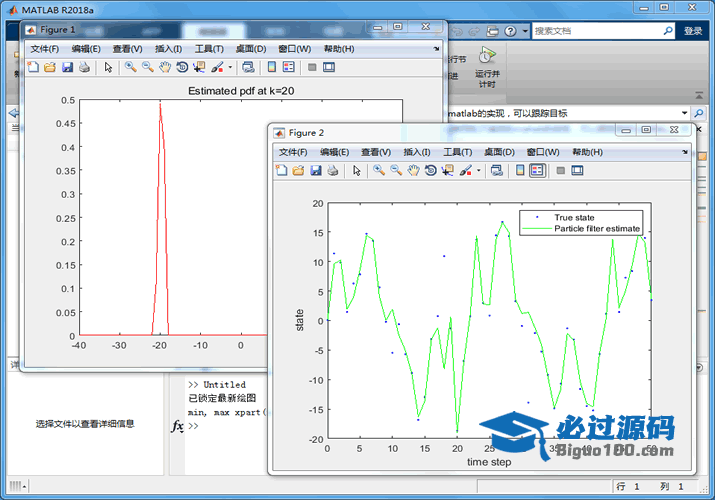This screenshot has width=715, height=500.
Task: Hide Plot Tools icon in Figure 1
Action: tap(312, 67)
